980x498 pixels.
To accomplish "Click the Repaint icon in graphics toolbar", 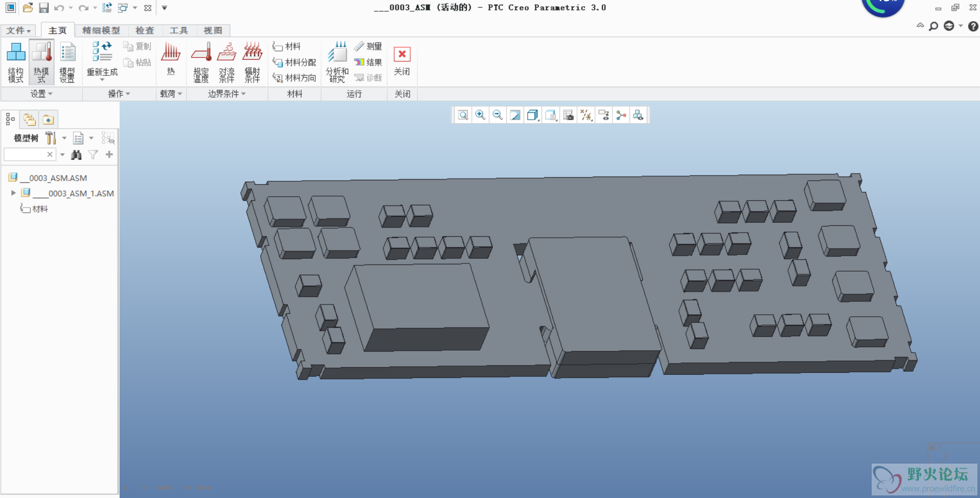I will [515, 115].
